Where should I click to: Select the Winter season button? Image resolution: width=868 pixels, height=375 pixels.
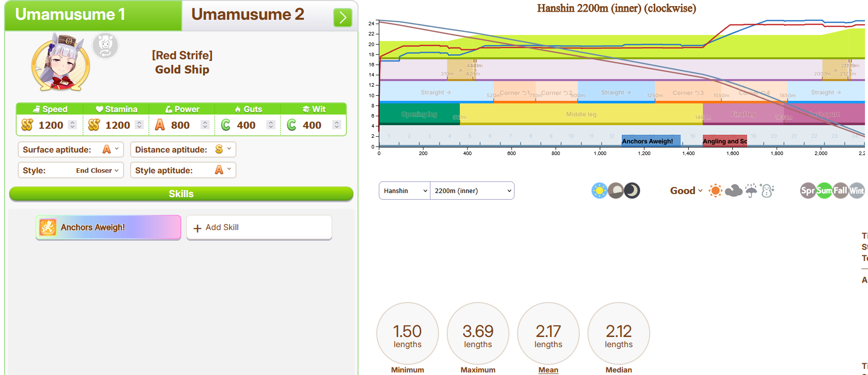(857, 191)
